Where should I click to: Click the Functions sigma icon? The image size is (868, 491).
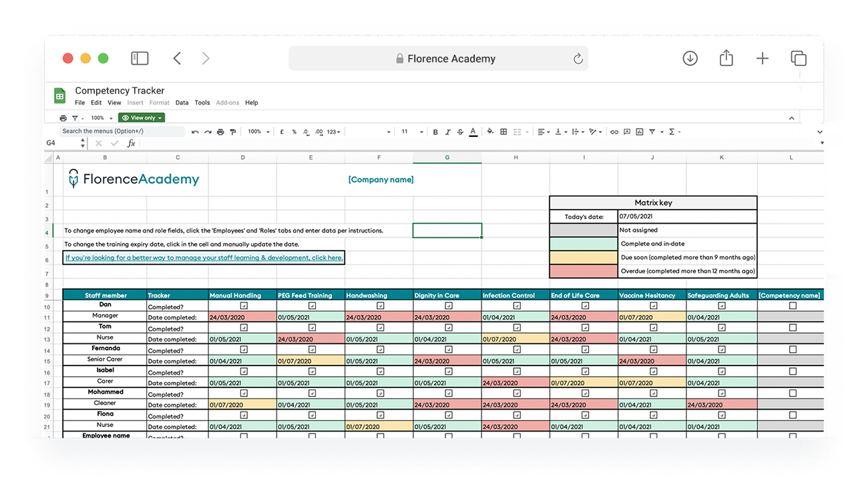pos(672,132)
